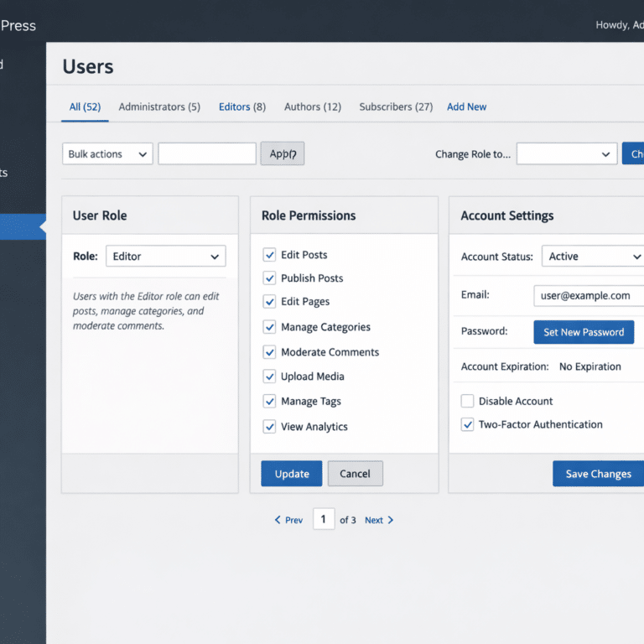Follow the Add New user link

click(x=466, y=107)
